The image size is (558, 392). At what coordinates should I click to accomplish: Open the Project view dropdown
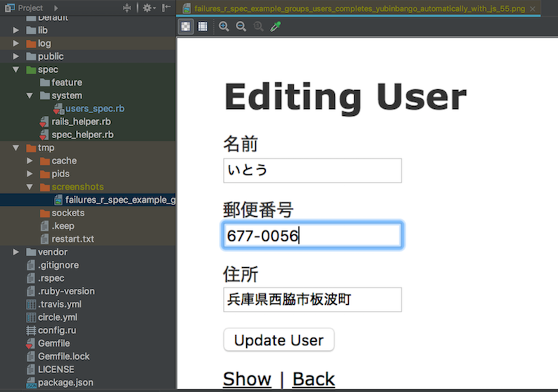point(56,8)
